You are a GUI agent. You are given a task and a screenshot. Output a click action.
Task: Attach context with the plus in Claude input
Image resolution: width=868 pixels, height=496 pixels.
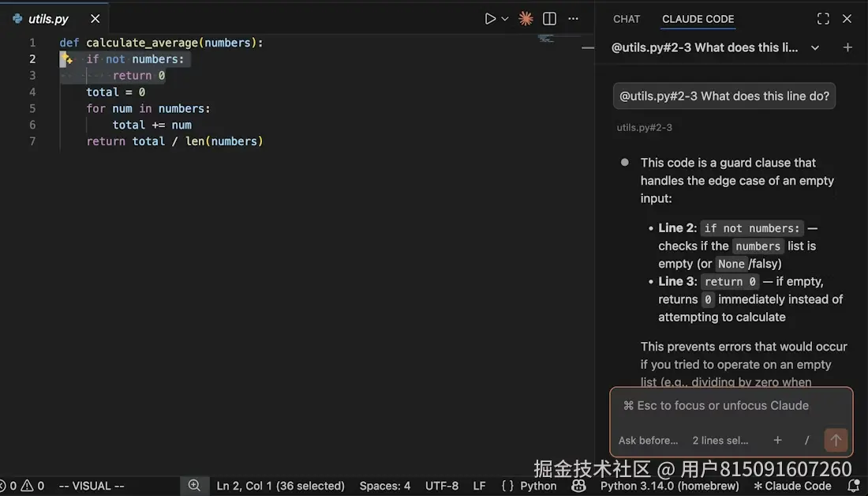777,440
